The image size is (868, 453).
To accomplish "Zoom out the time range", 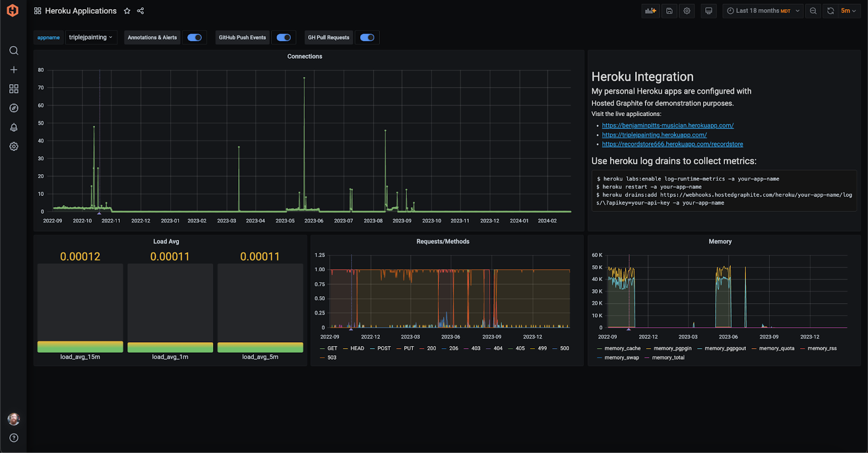I will [813, 11].
